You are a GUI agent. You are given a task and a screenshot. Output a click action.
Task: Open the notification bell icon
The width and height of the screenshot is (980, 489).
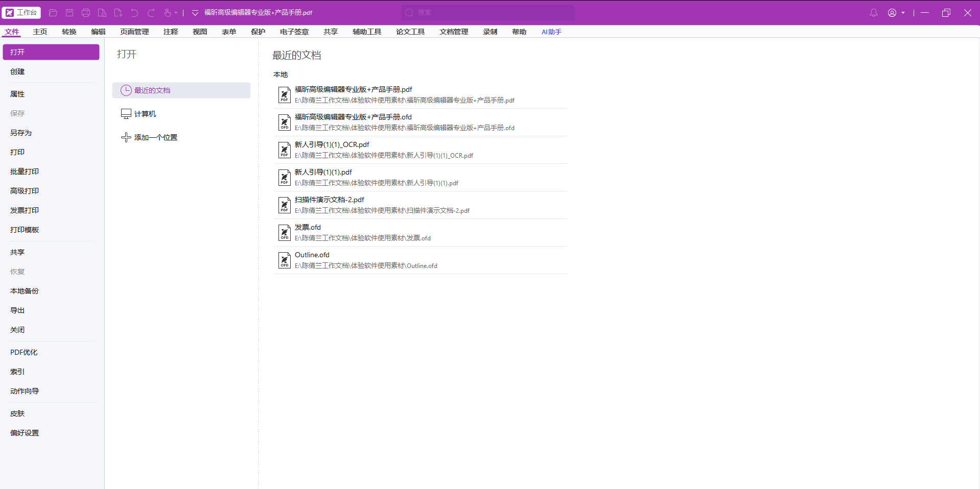pyautogui.click(x=874, y=13)
